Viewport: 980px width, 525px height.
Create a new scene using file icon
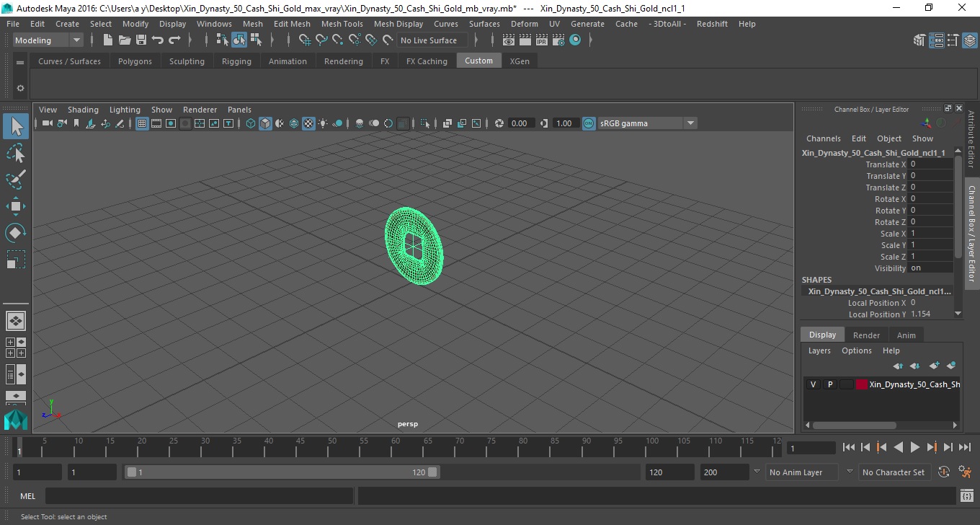pos(107,40)
